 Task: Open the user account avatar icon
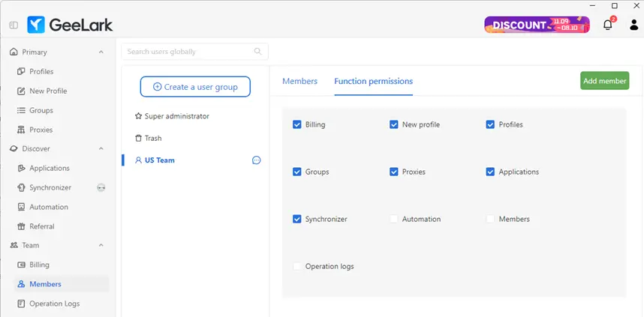633,25
